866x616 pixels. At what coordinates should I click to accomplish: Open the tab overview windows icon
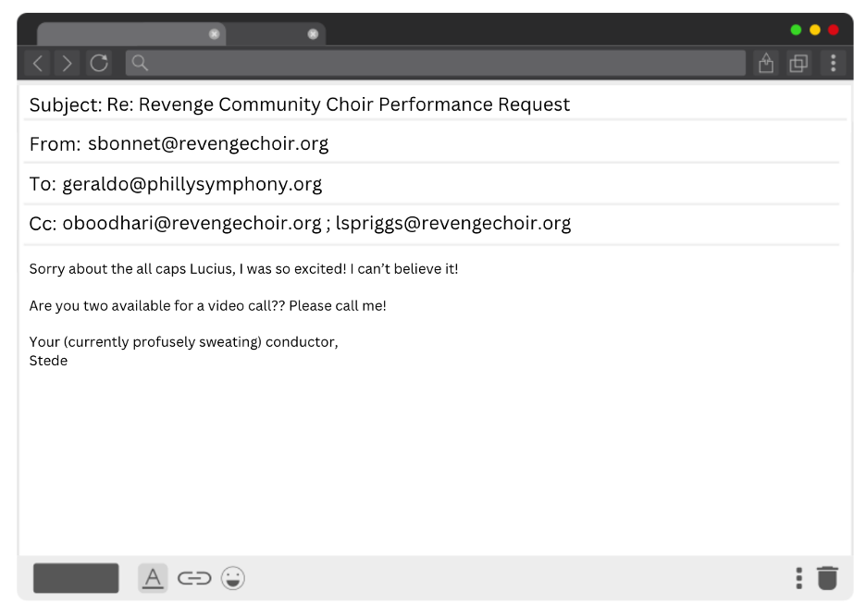tap(798, 63)
